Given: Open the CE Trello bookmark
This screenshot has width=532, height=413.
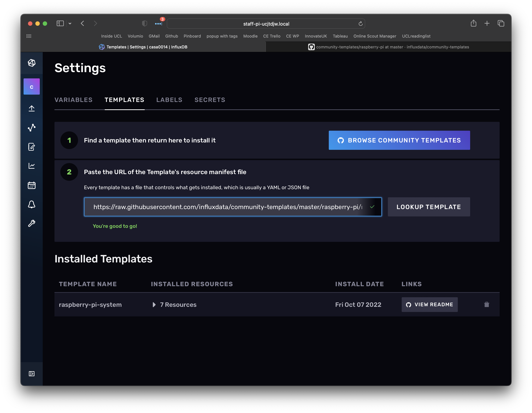Looking at the screenshot, I should click(272, 36).
